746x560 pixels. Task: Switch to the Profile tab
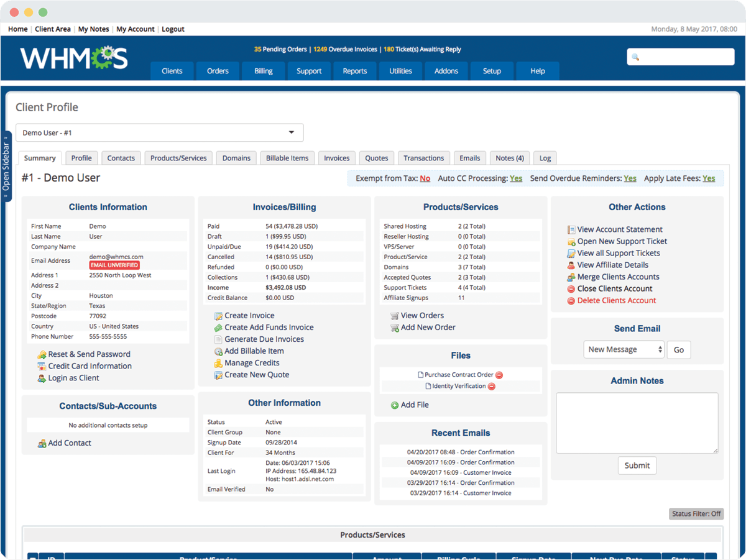(81, 158)
